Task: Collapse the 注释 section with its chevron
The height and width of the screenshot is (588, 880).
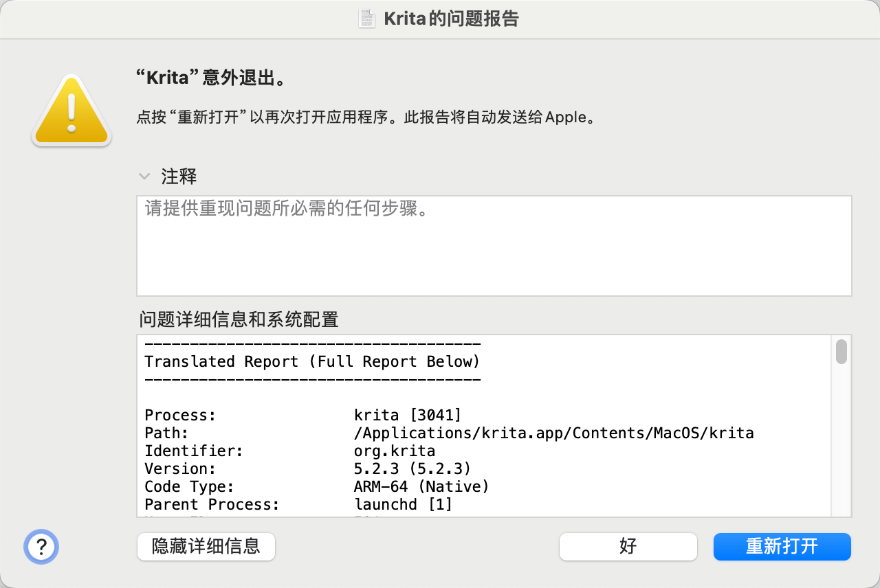Action: click(144, 177)
